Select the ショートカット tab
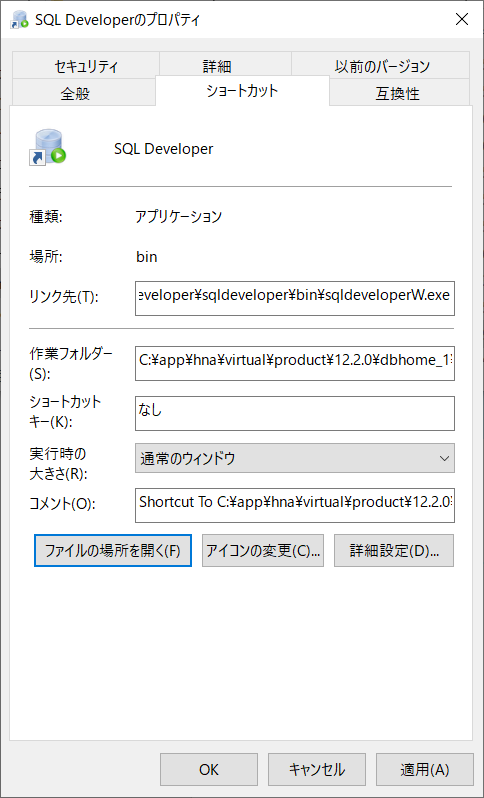484x798 pixels. pos(242,91)
